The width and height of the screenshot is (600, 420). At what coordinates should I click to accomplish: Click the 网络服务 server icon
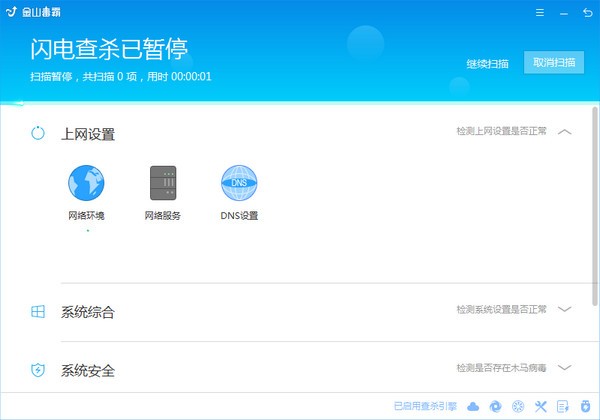click(x=162, y=183)
